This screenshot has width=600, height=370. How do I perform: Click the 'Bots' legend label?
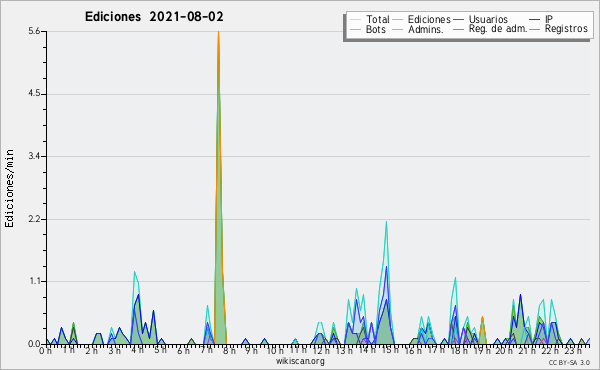click(x=375, y=29)
